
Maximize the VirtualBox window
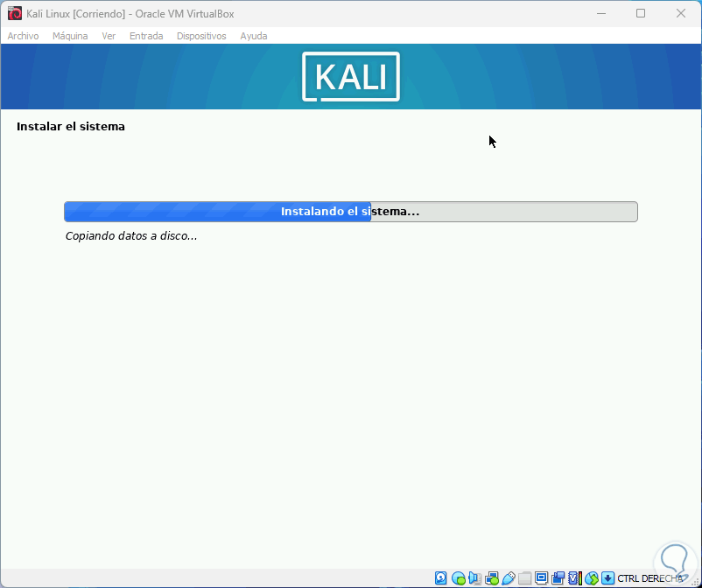click(x=641, y=13)
